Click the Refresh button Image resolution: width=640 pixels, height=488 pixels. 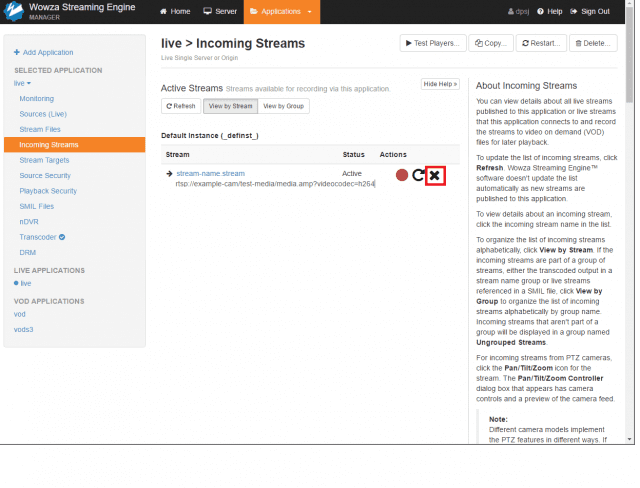pos(181,106)
